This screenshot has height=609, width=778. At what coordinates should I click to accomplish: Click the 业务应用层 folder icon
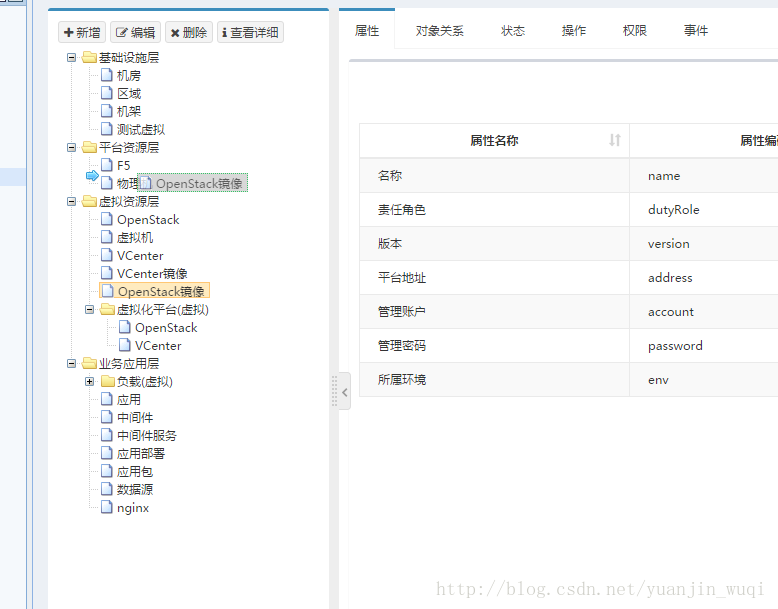click(x=89, y=364)
